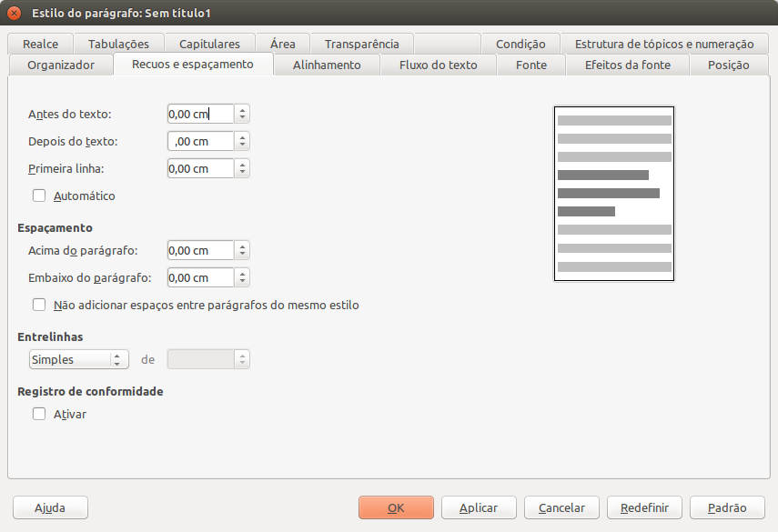
Task: Decrease the Antes do texto value
Action: pos(242,118)
